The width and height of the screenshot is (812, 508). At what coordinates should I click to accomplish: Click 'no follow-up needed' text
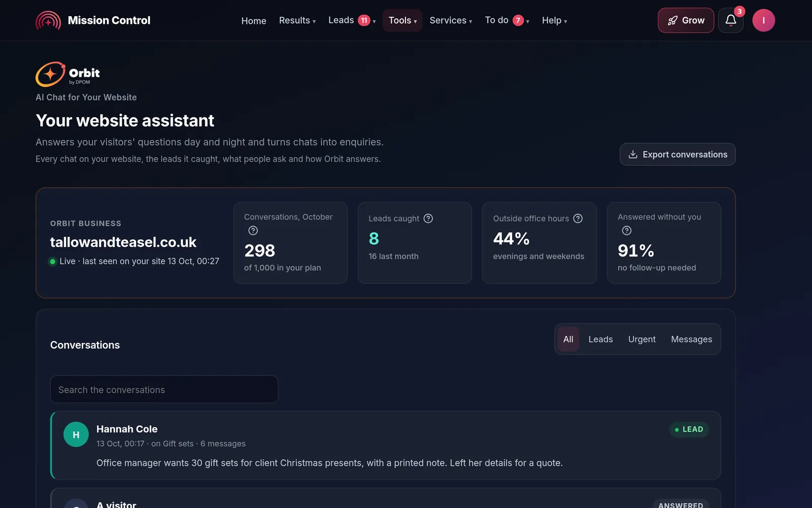657,268
